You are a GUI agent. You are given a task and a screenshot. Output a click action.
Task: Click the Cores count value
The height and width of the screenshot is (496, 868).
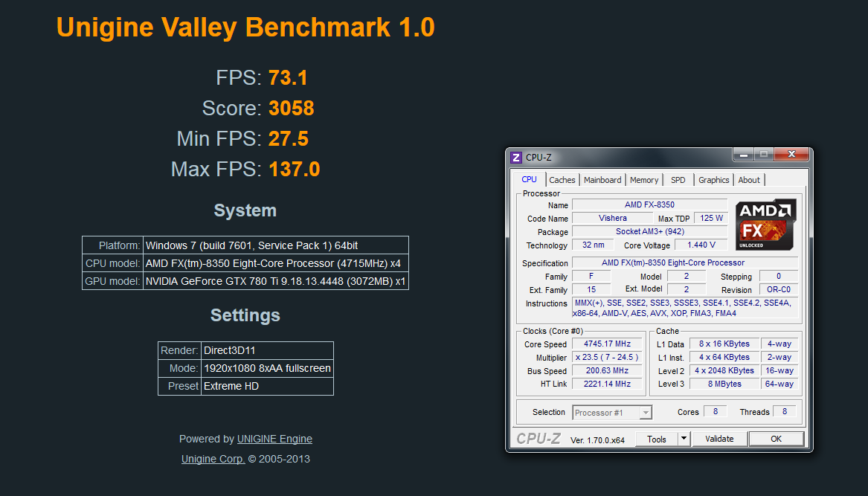(x=716, y=411)
